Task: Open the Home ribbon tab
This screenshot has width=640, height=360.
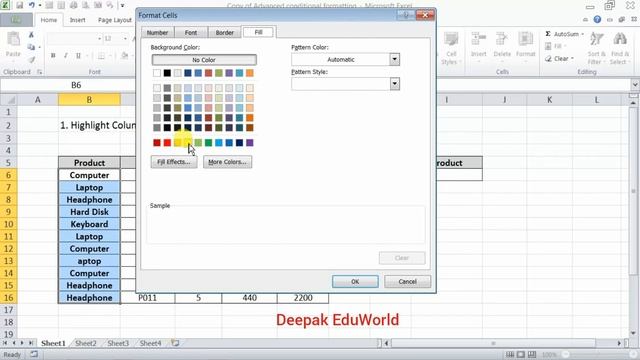Action: (x=49, y=20)
